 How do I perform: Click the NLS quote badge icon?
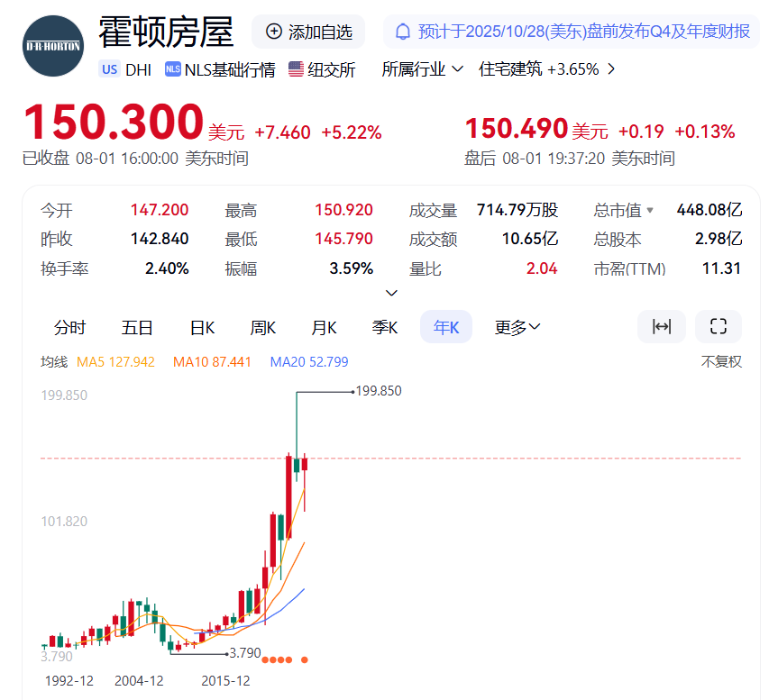click(x=173, y=69)
